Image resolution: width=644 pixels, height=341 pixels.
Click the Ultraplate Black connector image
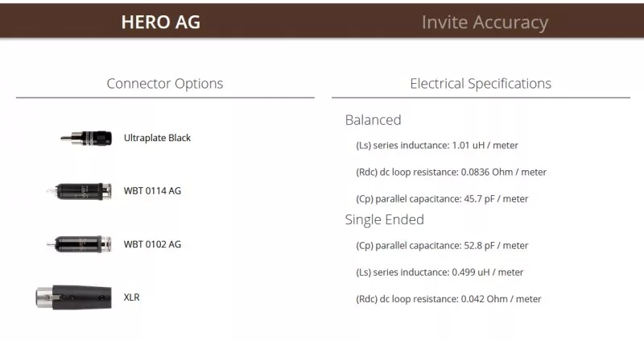[x=86, y=138]
